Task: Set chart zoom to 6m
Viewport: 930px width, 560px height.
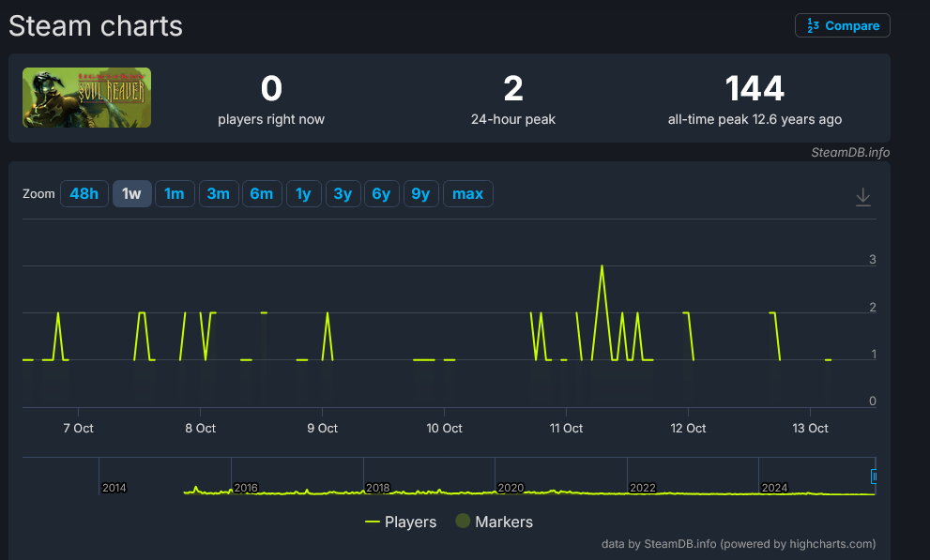Action: [262, 194]
